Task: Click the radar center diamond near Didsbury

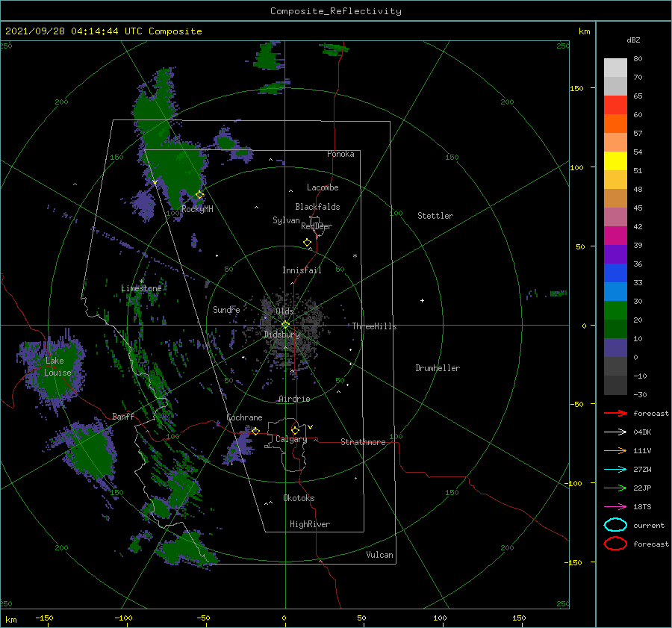Action: pos(285,325)
